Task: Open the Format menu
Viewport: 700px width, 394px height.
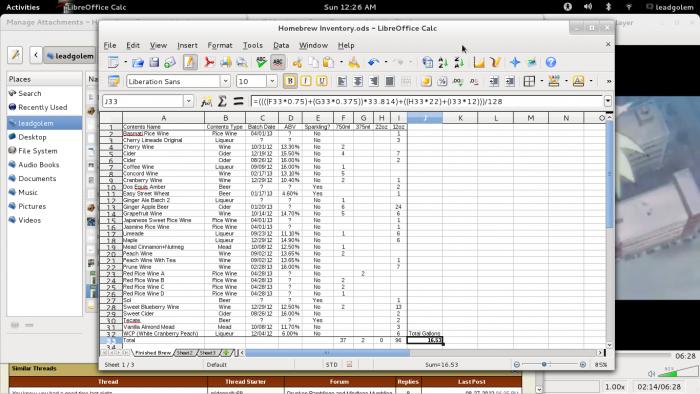Action: click(220, 45)
